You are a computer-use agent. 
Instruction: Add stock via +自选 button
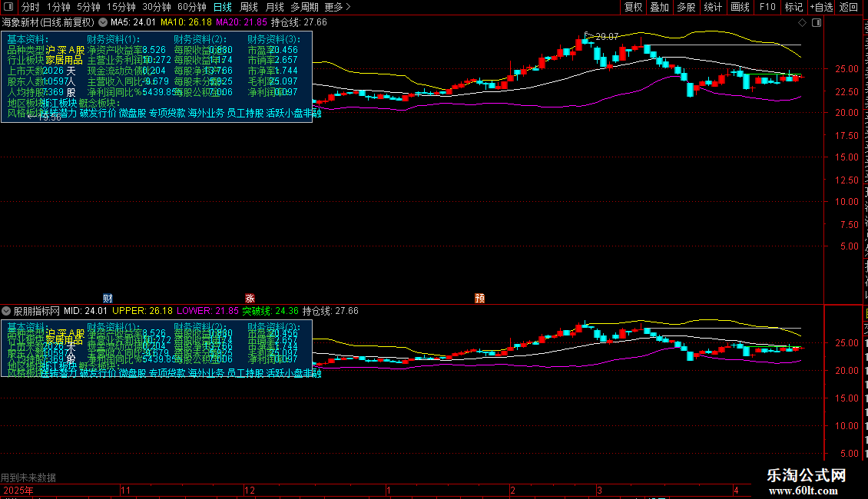coord(821,7)
